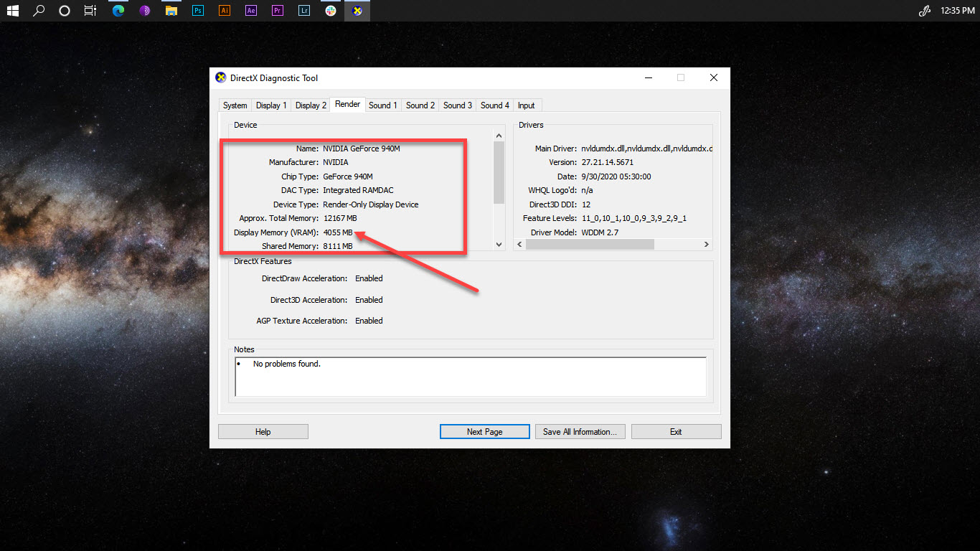Open Cortana from the taskbar
980x551 pixels.
tap(64, 10)
